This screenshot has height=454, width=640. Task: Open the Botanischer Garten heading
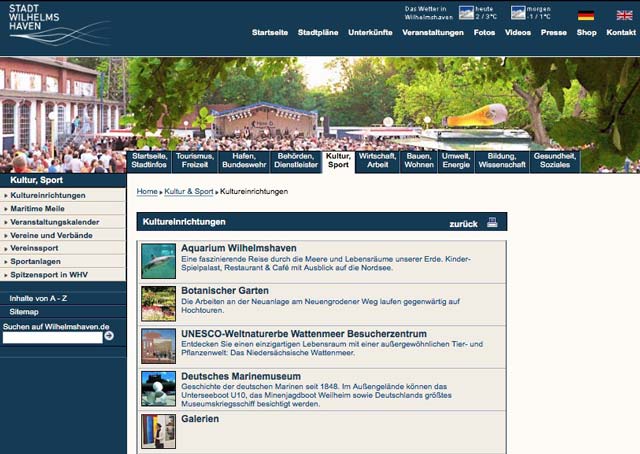(x=225, y=291)
